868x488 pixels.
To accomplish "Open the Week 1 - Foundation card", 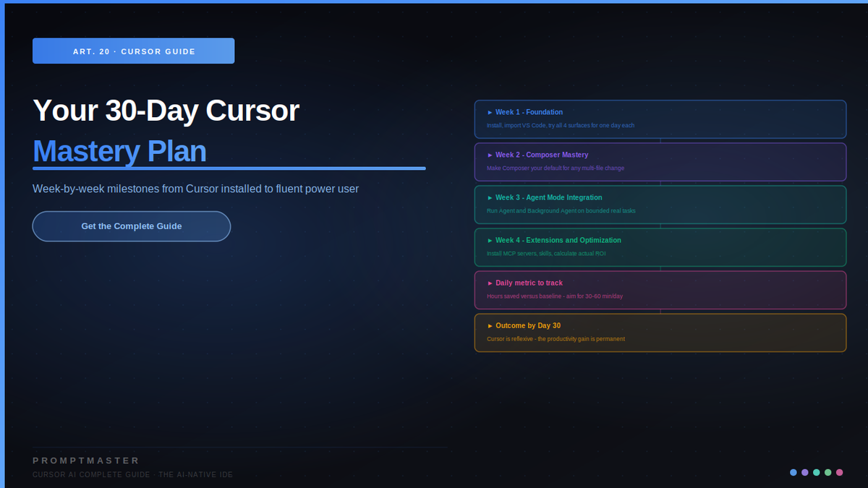I will coord(660,119).
